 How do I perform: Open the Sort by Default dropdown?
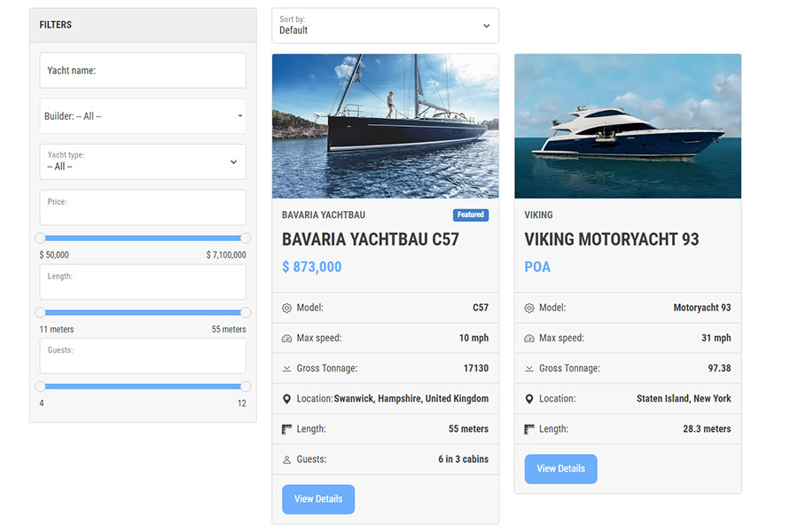pyautogui.click(x=386, y=26)
